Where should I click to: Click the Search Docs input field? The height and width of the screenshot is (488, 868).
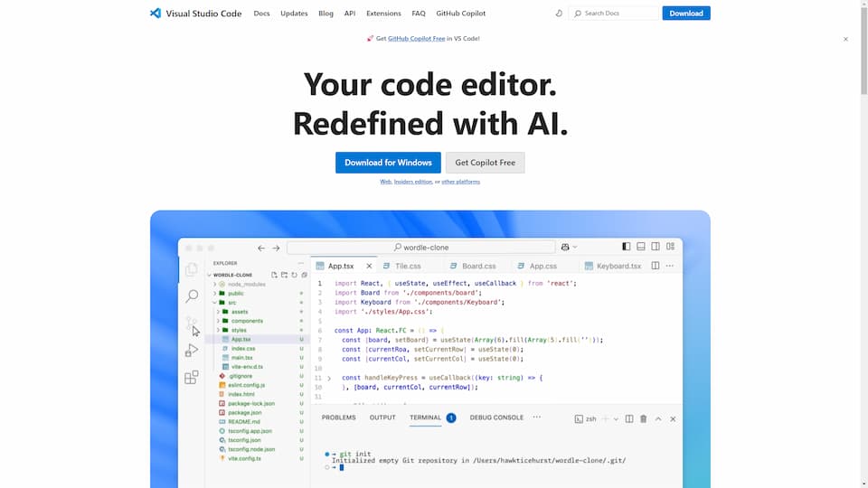coord(613,14)
